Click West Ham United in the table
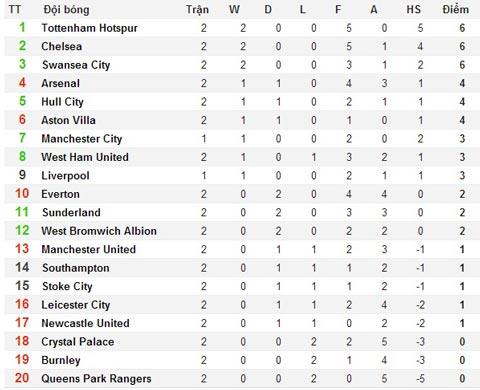This screenshot has height=390, width=480. pos(85,157)
